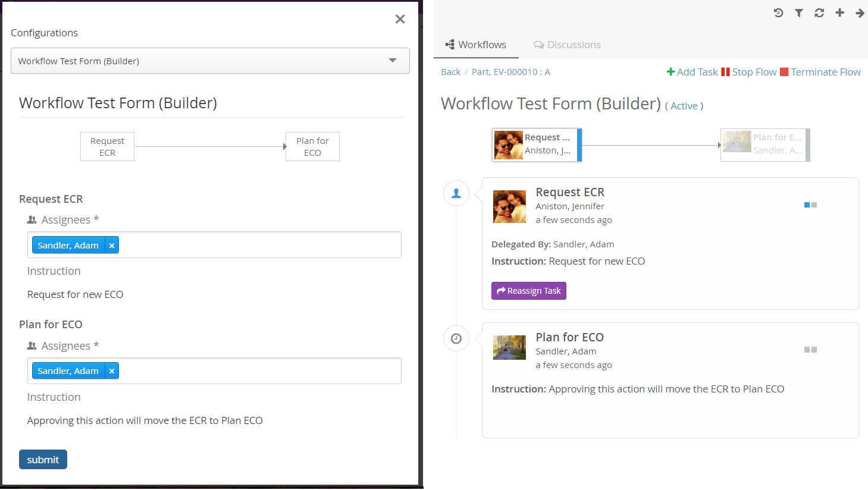Click the clock icon beside Plan for ECO
Viewport: 868px width, 490px height.
[x=456, y=338]
